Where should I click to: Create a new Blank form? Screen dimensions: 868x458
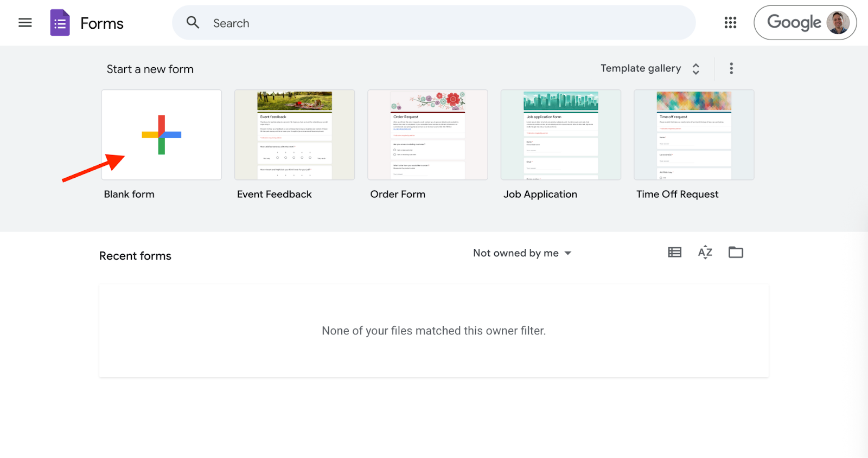162,135
